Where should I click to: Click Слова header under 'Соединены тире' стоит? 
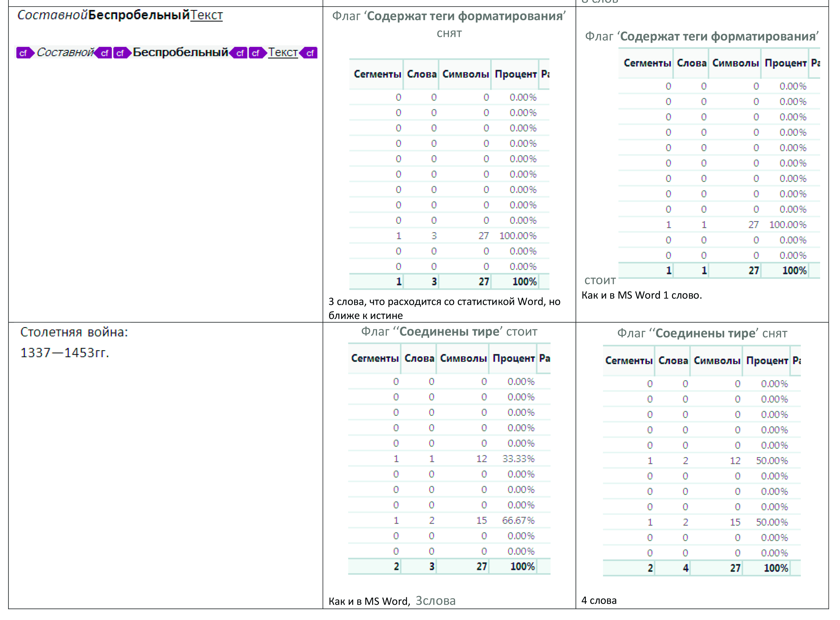pos(419,358)
